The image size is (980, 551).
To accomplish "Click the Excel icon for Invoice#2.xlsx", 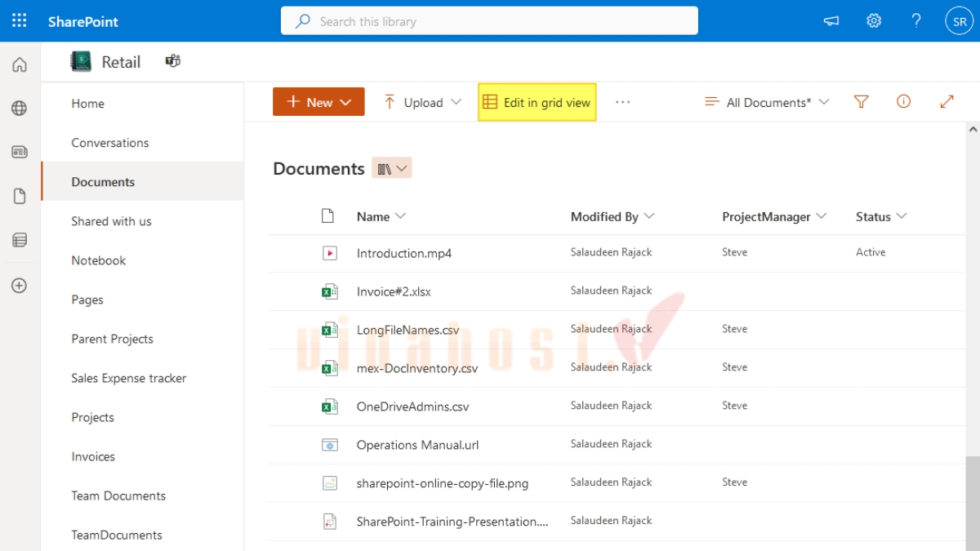I will point(329,291).
